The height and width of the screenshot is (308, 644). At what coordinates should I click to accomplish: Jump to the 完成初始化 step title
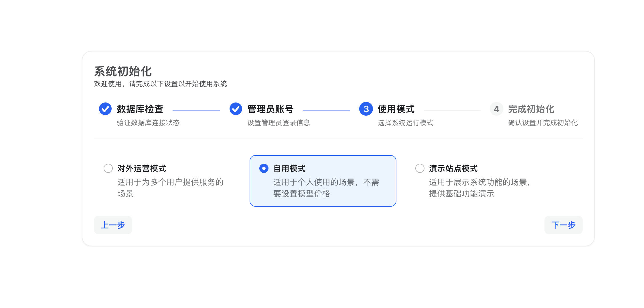(x=531, y=109)
